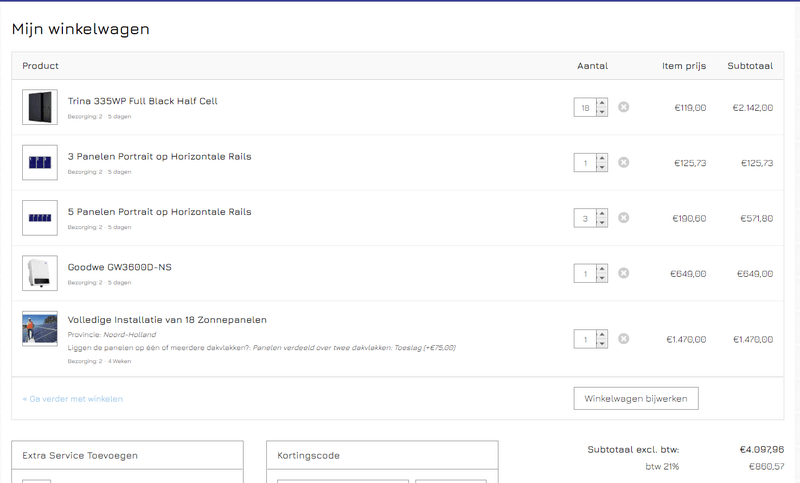The width and height of the screenshot is (800, 483).
Task: Open Volledige Installatie van 18 Zonnepanelen
Action: pos(167,320)
